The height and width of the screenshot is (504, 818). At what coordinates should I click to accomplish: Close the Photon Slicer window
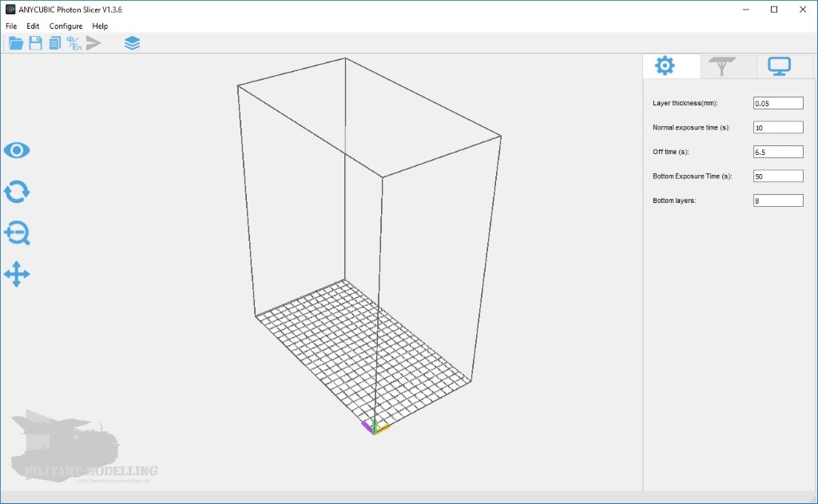coord(802,10)
